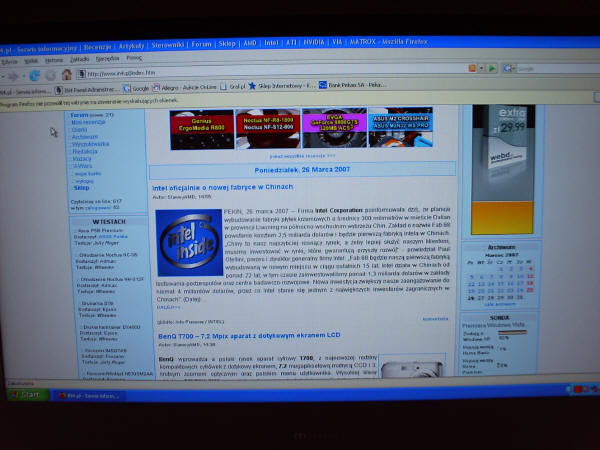The height and width of the screenshot is (450, 600).
Task: Open the Archiwum sidebar link
Action: [85, 137]
